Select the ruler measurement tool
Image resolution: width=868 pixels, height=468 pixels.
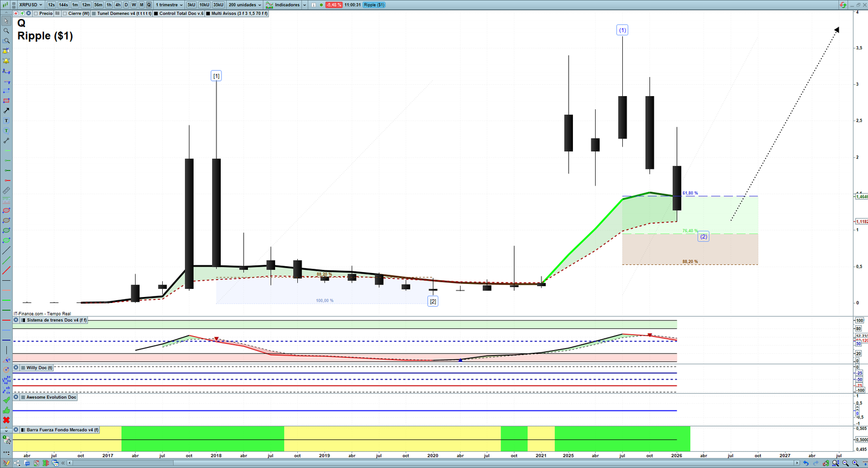(x=6, y=191)
